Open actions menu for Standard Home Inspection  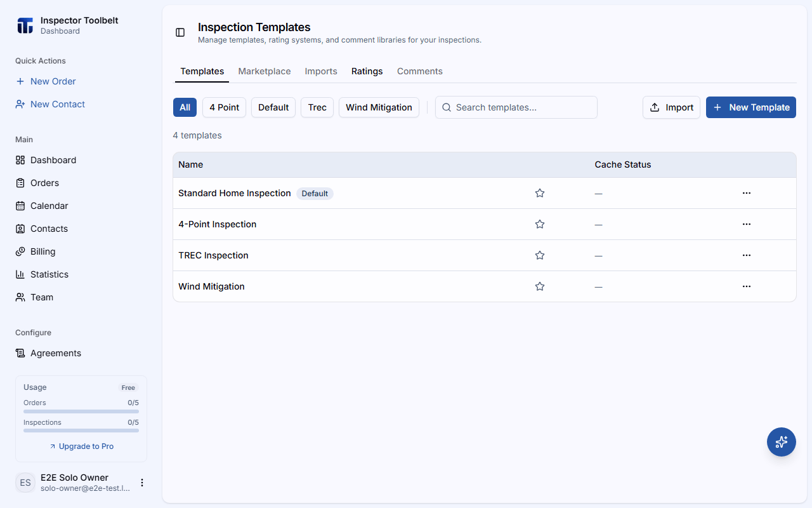point(747,193)
